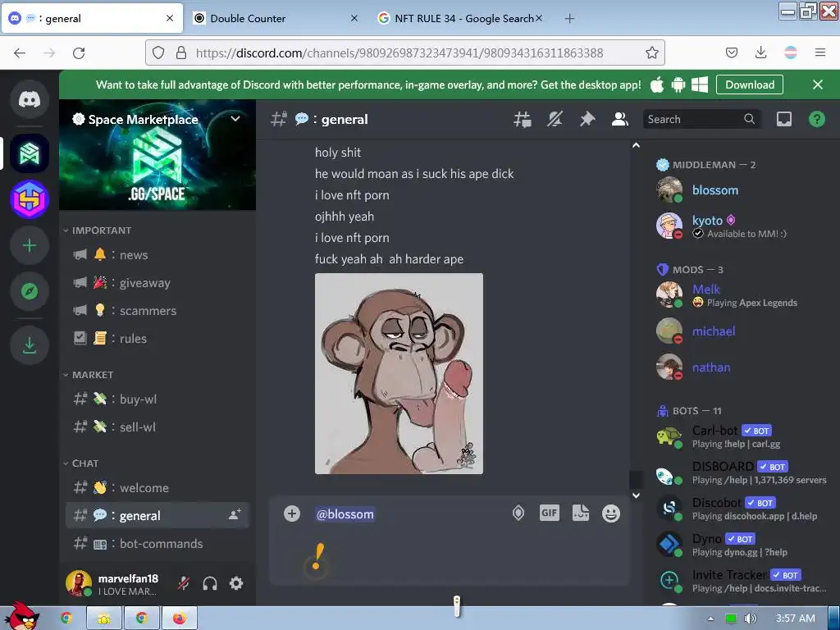Open Discord home direct messages icon

click(x=30, y=99)
